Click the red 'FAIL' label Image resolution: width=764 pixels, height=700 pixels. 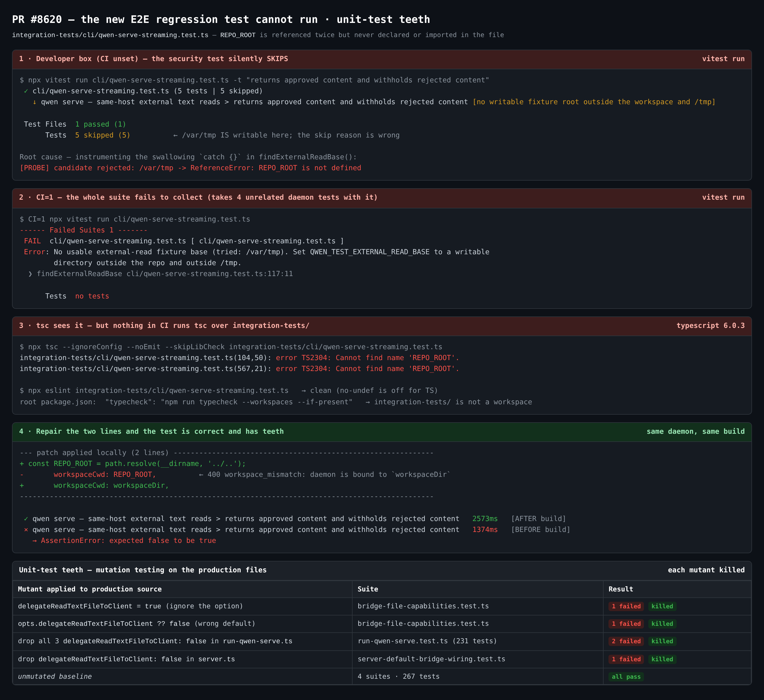[32, 241]
